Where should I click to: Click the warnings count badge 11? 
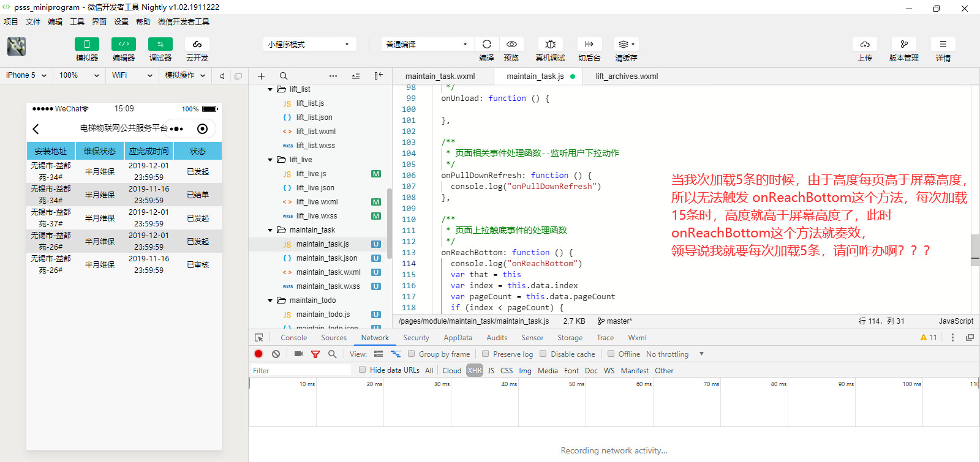tap(929, 338)
